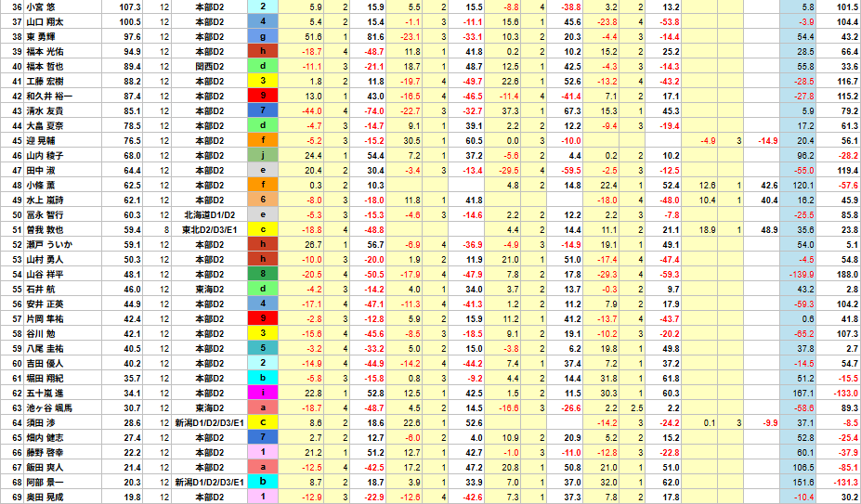Select the value 120.1
Screen dimensions: 861x504
[804, 186]
